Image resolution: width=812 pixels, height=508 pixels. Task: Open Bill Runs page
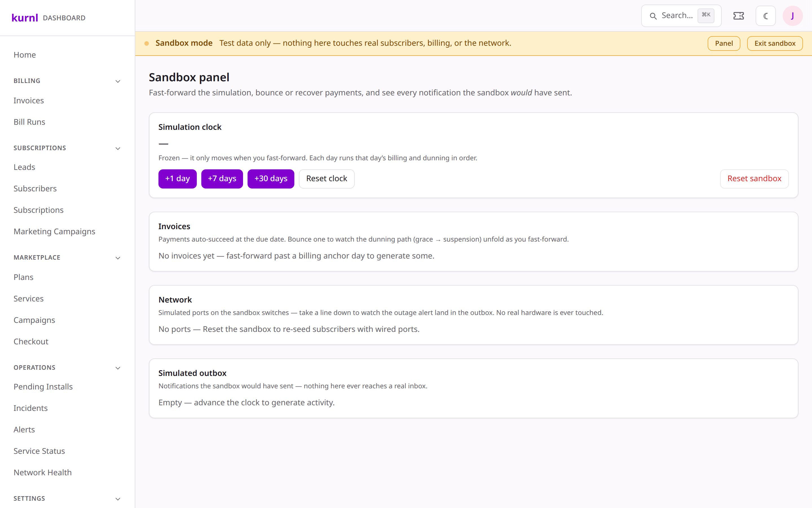coord(29,122)
